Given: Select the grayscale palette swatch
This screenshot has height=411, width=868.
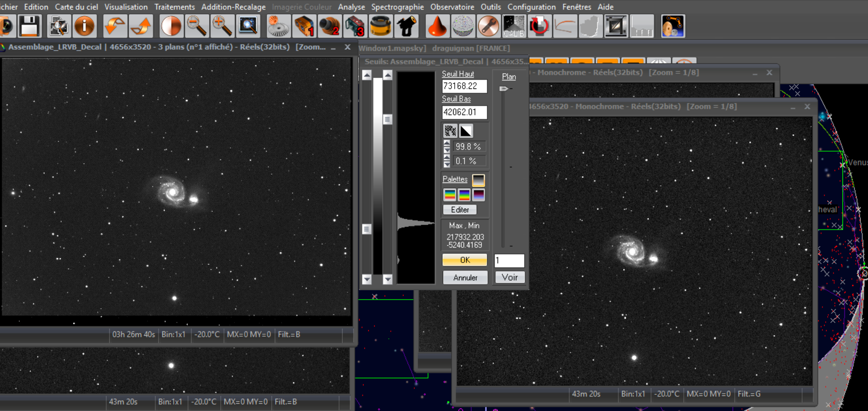Looking at the screenshot, I should (478, 180).
